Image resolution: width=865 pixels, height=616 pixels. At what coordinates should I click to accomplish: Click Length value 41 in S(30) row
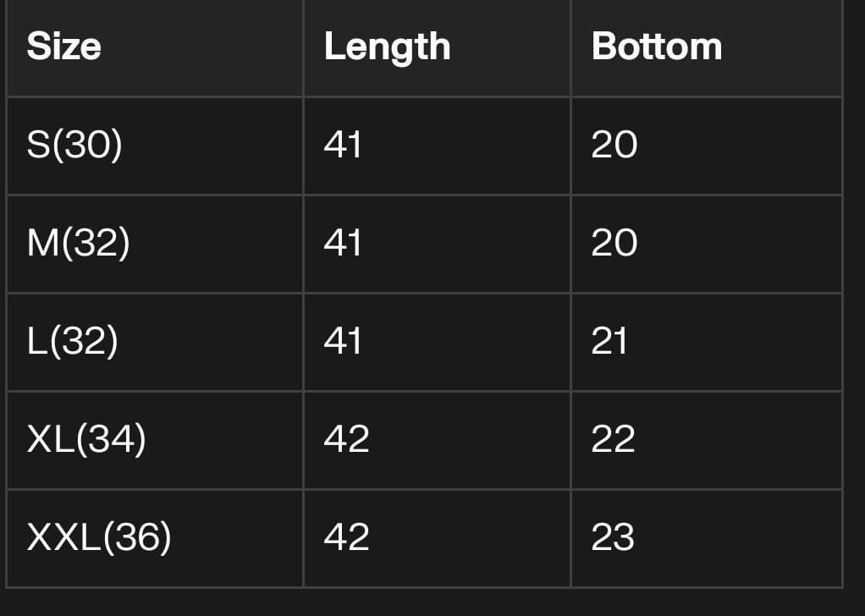pyautogui.click(x=343, y=145)
